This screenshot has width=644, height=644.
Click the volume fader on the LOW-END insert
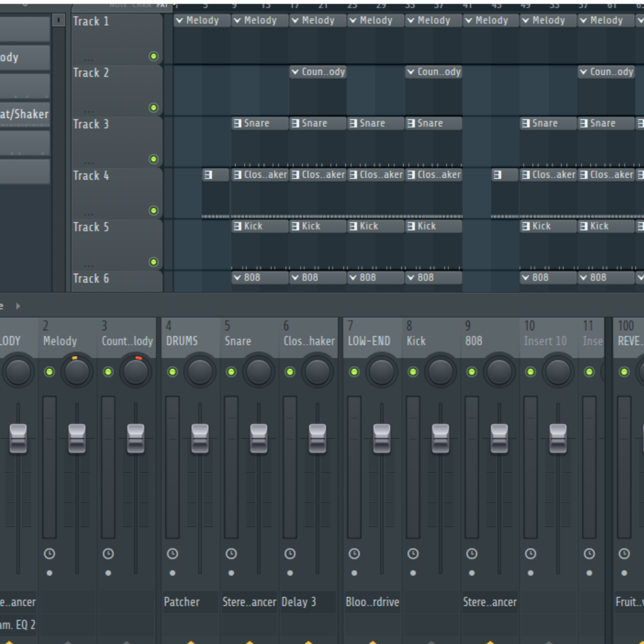[x=382, y=438]
